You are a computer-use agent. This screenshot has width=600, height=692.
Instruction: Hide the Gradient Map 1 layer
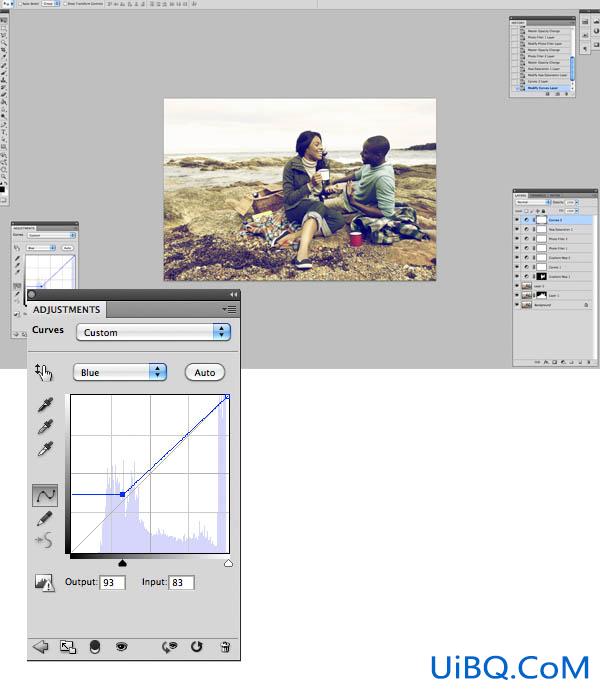(x=517, y=276)
